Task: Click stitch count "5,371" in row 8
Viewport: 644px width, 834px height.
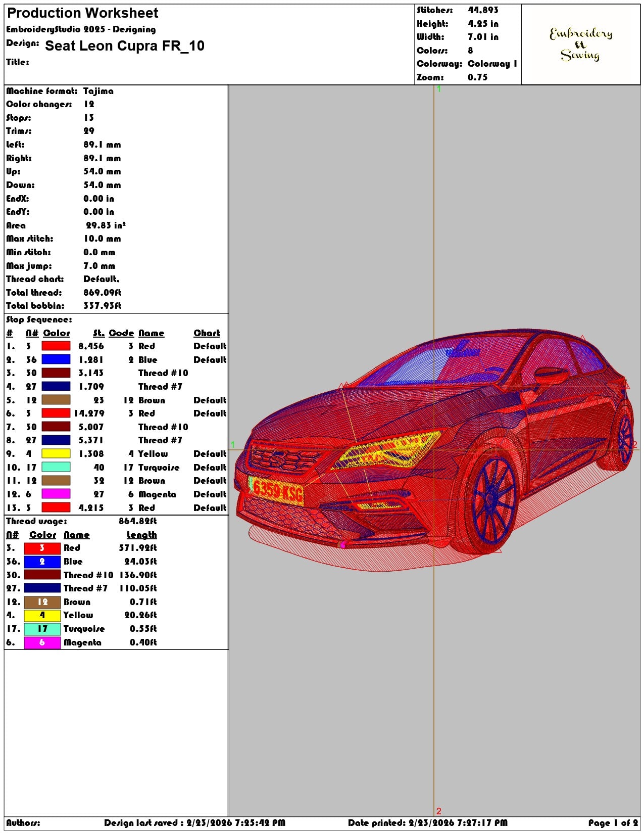Action: [91, 440]
